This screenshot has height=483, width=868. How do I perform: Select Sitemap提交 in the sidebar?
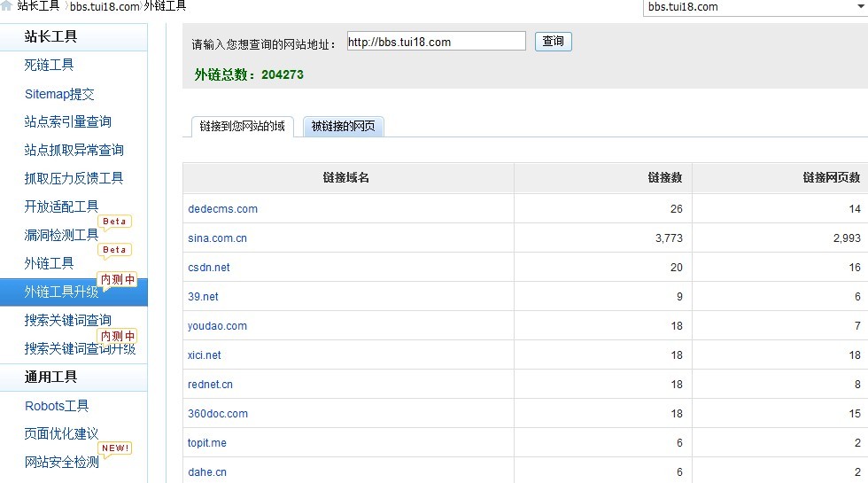[x=59, y=94]
